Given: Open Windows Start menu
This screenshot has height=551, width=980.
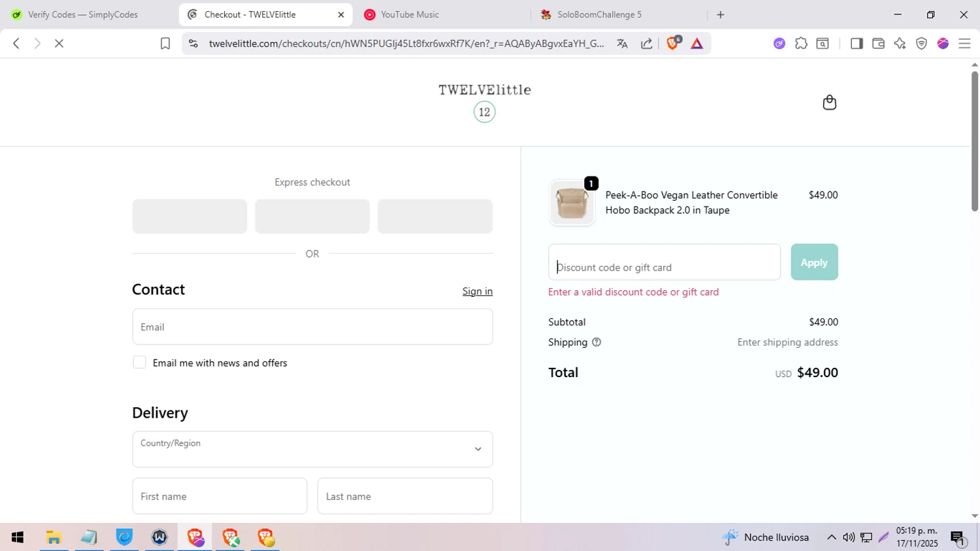Looking at the screenshot, I should click(18, 537).
